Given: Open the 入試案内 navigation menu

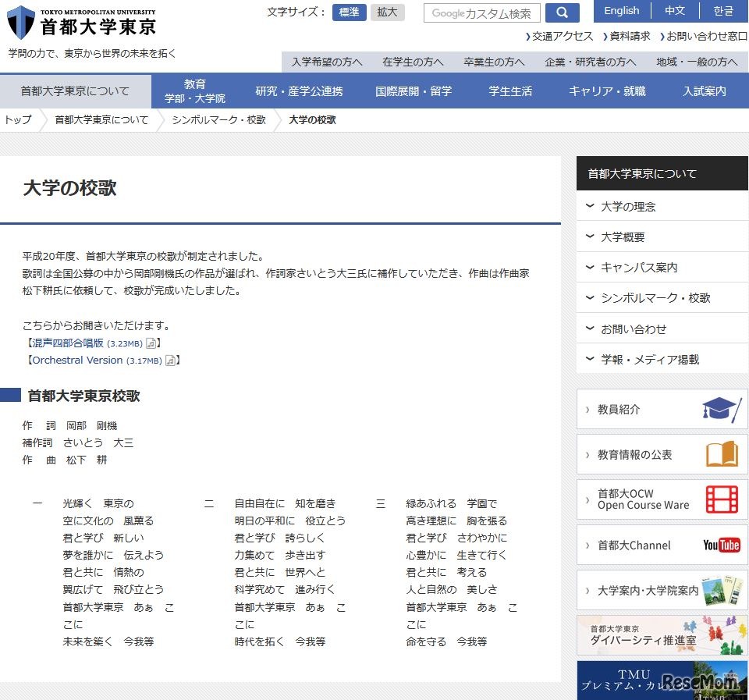Looking at the screenshot, I should tap(703, 91).
